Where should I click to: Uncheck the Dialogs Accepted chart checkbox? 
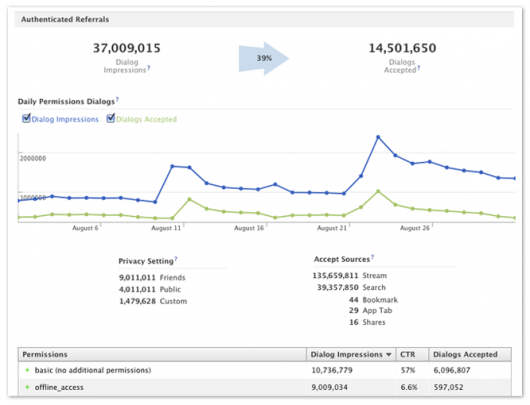click(x=111, y=118)
